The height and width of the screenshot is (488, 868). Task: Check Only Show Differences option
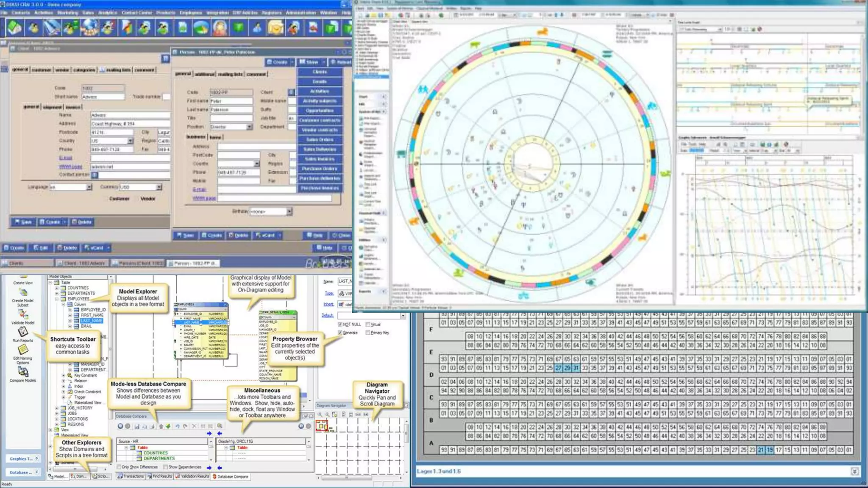(x=119, y=467)
